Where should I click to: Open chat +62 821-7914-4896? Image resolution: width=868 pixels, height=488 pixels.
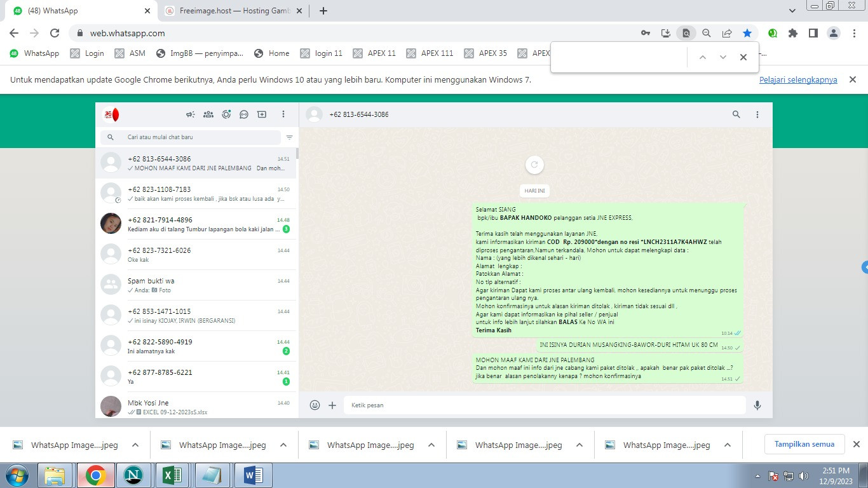(197, 224)
